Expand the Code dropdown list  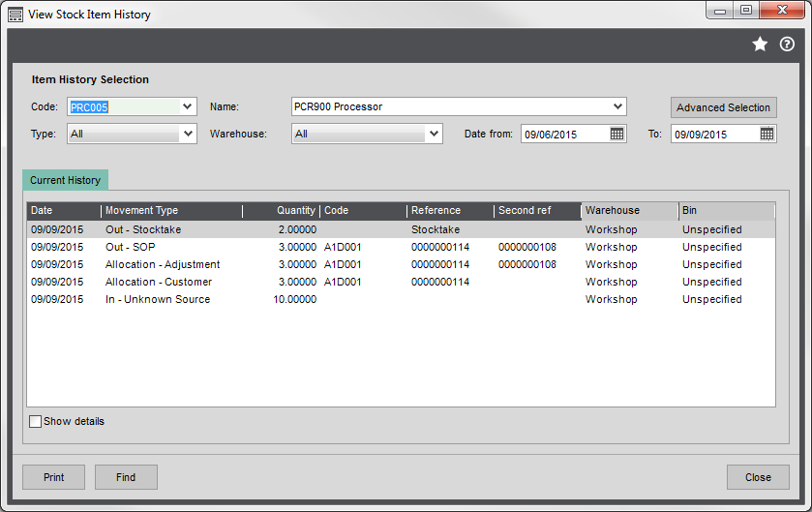pyautogui.click(x=188, y=106)
